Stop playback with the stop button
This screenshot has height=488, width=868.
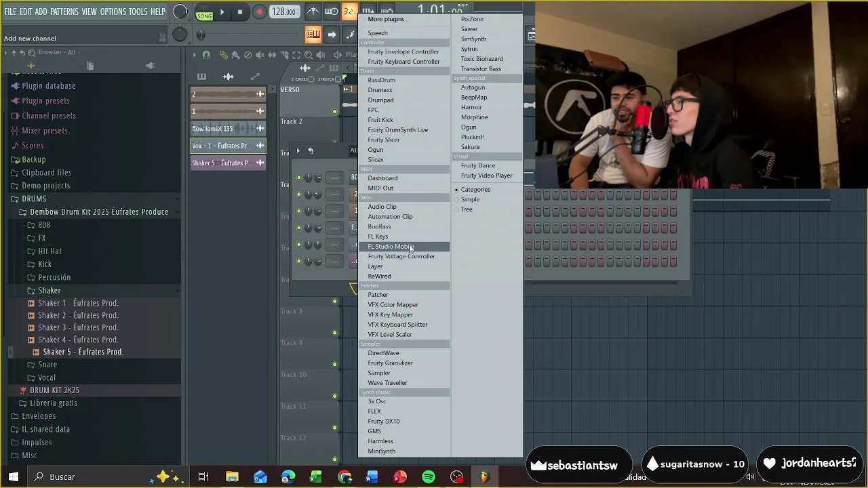point(240,12)
